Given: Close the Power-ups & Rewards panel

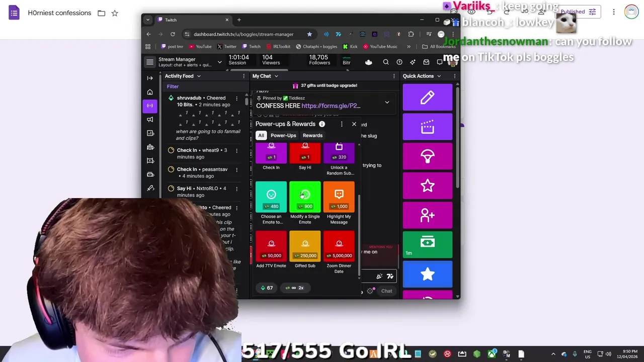Looking at the screenshot, I should 354,124.
